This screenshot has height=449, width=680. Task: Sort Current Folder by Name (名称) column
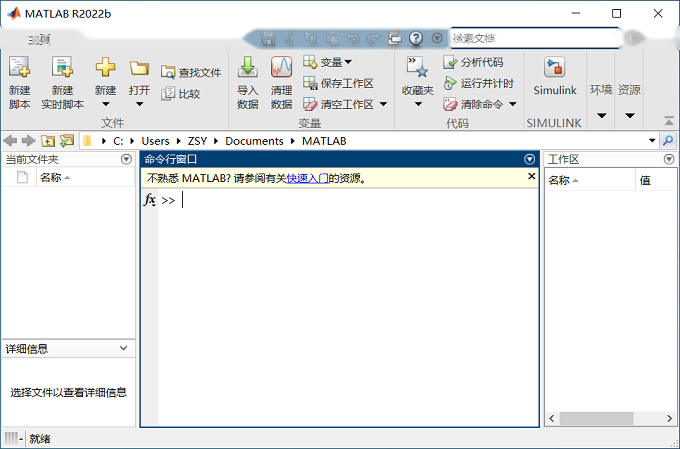coord(85,177)
